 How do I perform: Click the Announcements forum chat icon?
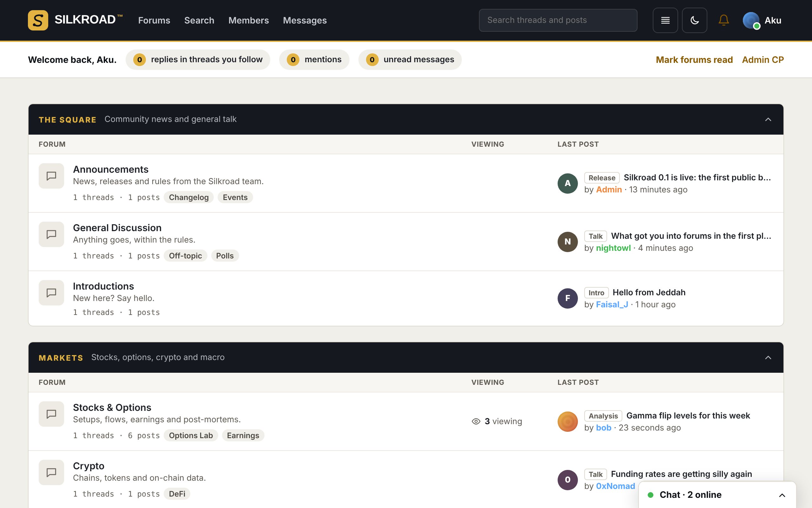click(x=51, y=176)
